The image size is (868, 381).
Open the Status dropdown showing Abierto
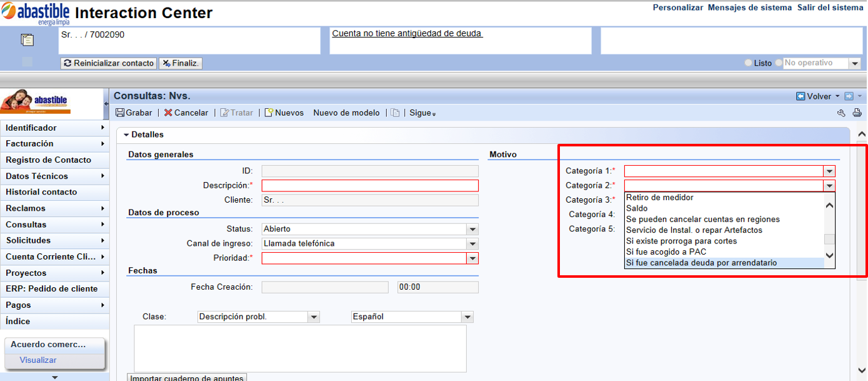tap(472, 230)
